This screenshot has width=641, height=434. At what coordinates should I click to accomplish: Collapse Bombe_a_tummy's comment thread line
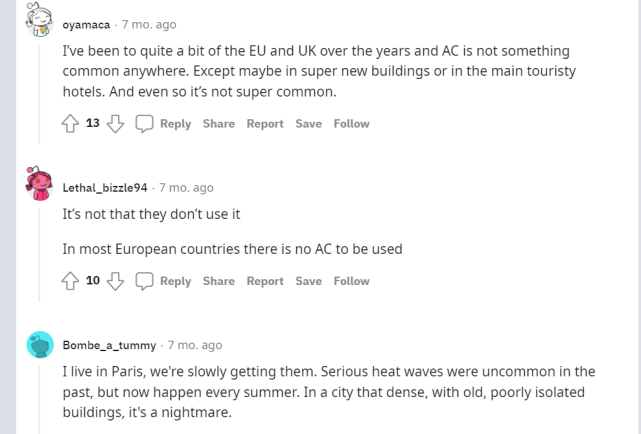tap(39, 400)
